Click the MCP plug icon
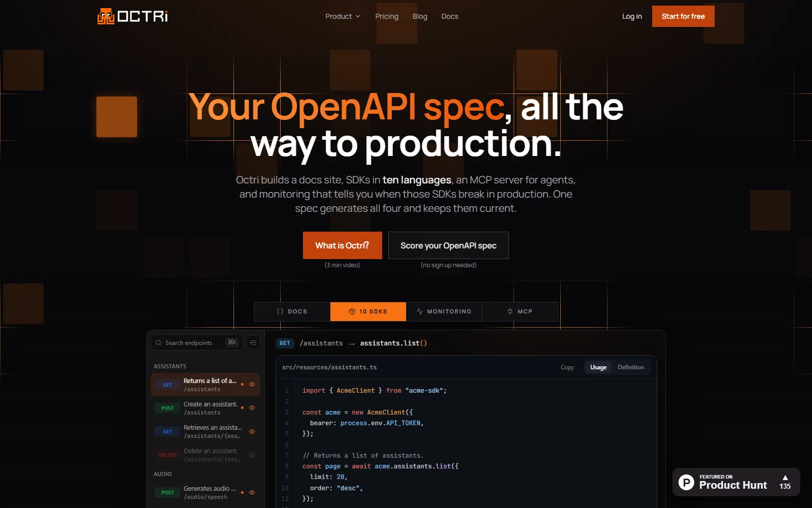Screen dimensions: 812x508 pyautogui.click(x=510, y=311)
